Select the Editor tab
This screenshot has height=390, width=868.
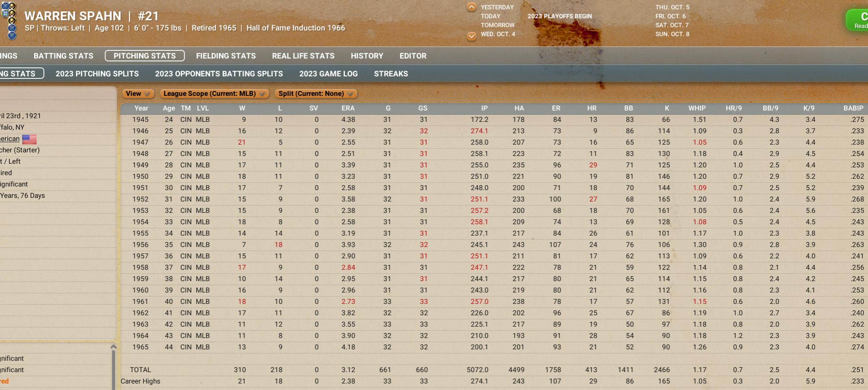(413, 56)
